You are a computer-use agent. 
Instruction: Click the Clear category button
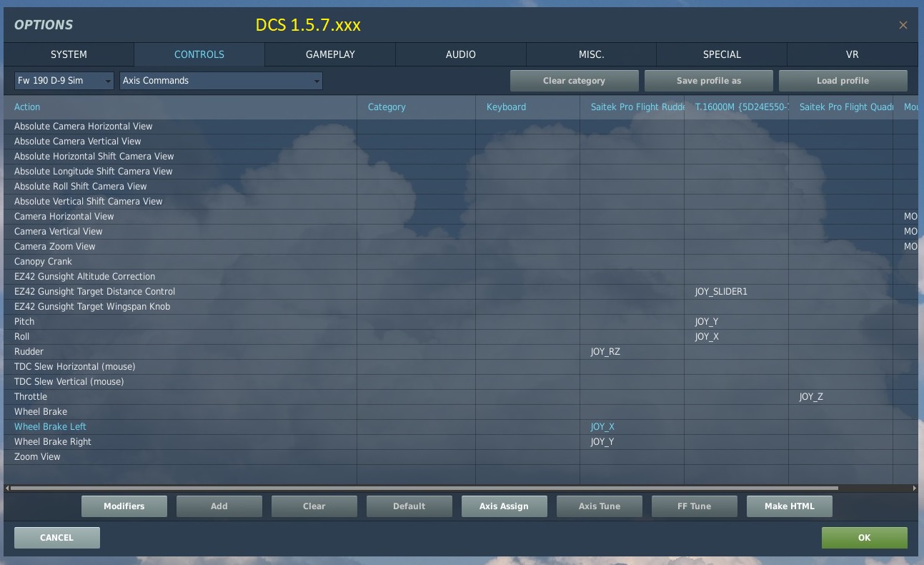click(x=574, y=81)
